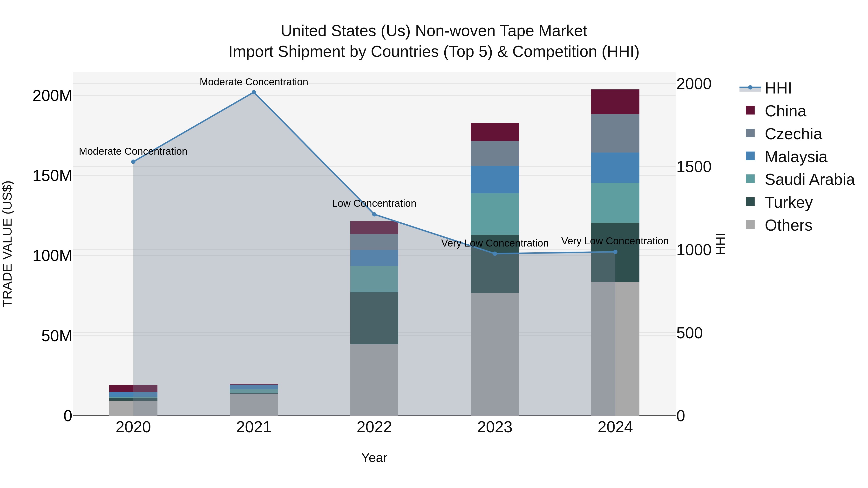Click the 2020 HHI data point
The height and width of the screenshot is (488, 868).
[x=133, y=162]
